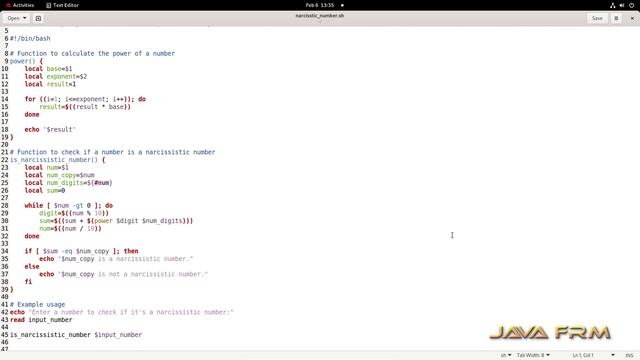The width and height of the screenshot is (640, 360).
Task: Click echo 'is not a narcissistic number.' line
Action: coord(123,274)
